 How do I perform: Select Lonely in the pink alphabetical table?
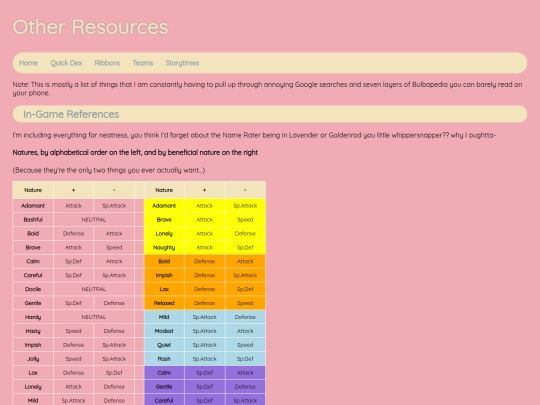pos(33,387)
